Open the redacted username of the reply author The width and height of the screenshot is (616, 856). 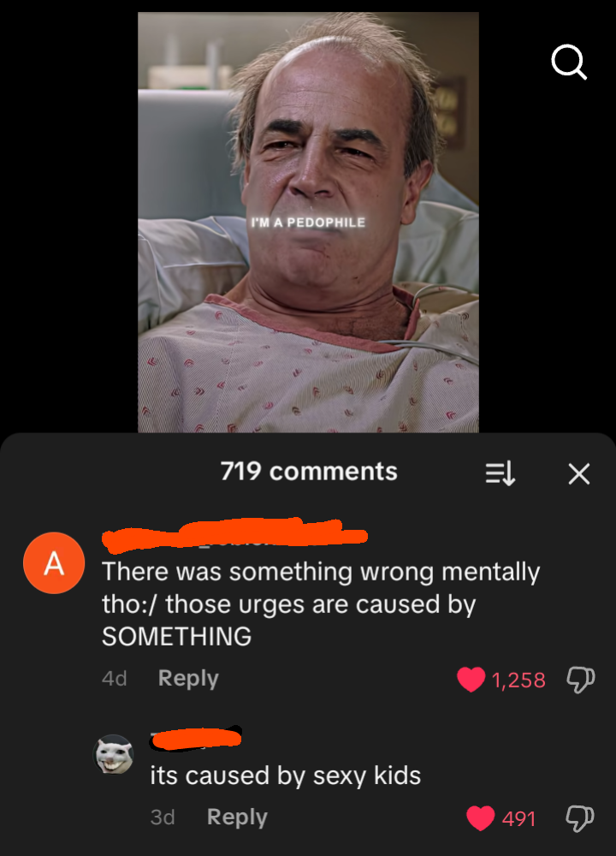196,738
